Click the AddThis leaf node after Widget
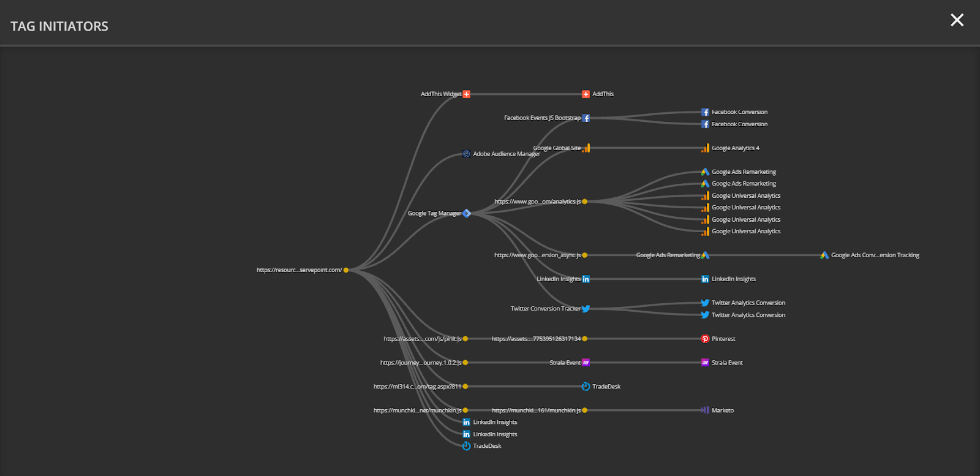The image size is (980, 476). (x=586, y=94)
